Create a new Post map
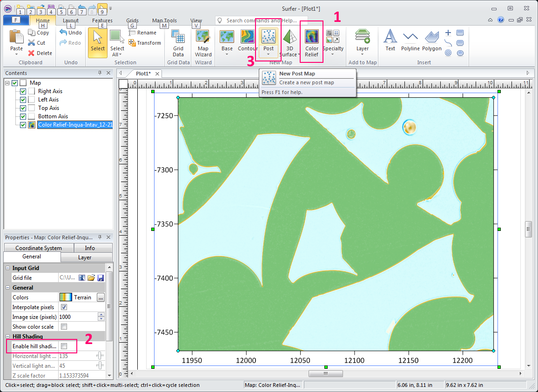 coord(269,37)
